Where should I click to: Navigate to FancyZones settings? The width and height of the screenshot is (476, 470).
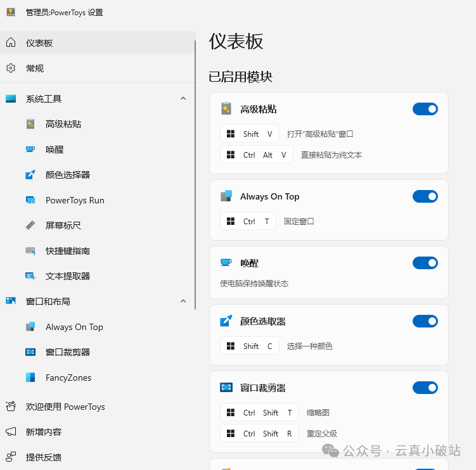tap(98, 378)
